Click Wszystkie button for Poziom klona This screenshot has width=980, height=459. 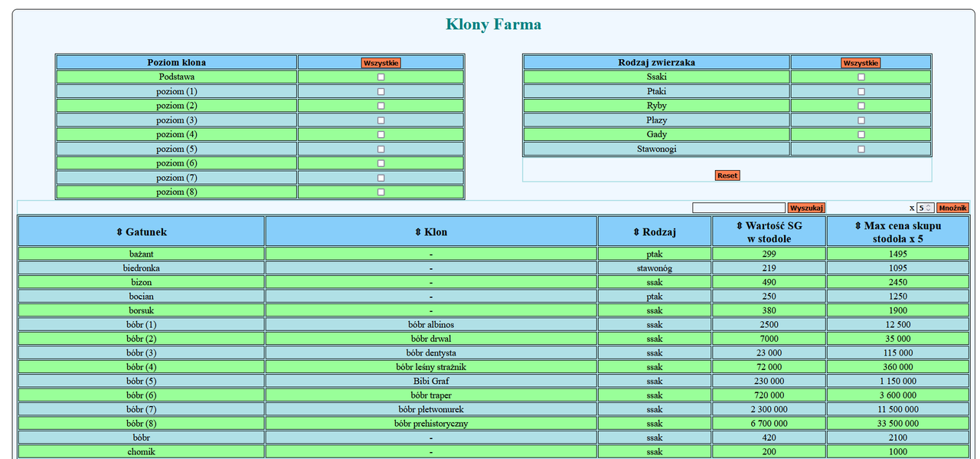click(381, 63)
